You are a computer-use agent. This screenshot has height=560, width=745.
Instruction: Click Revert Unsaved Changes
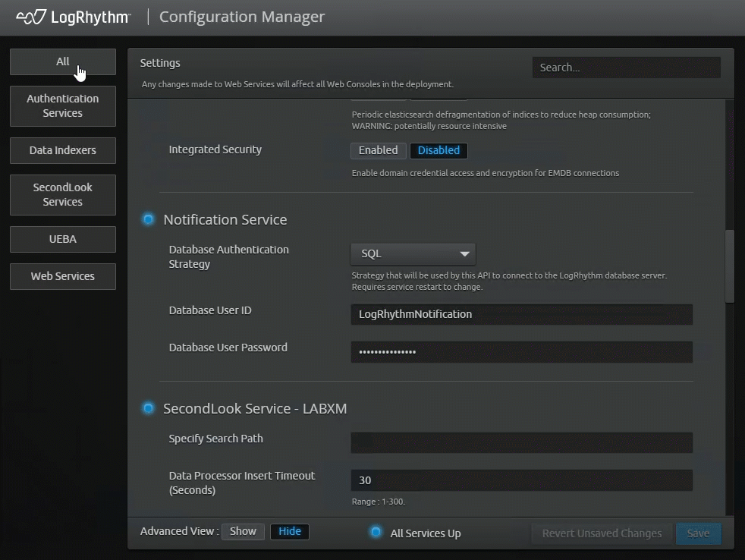pos(602,533)
